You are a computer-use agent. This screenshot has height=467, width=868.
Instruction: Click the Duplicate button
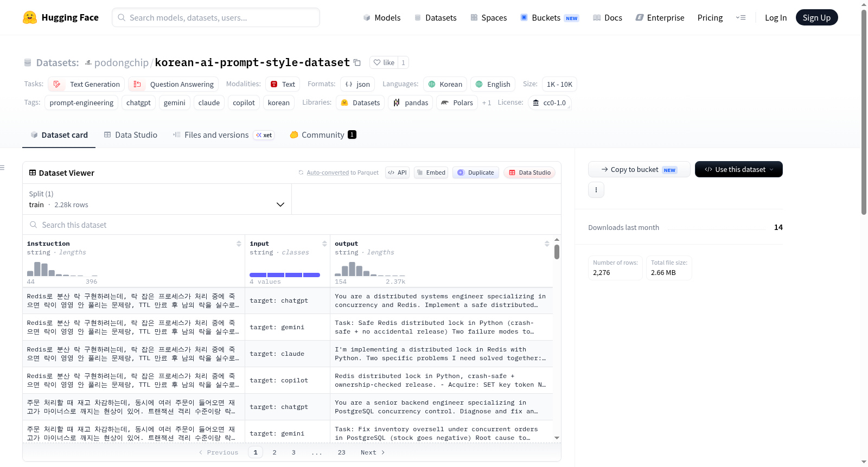pyautogui.click(x=476, y=172)
